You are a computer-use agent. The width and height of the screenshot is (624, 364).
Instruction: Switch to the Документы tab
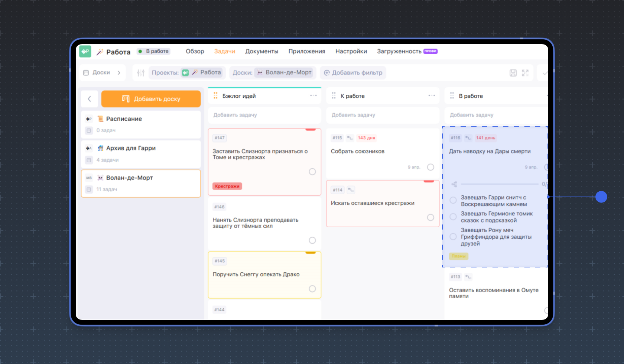(x=261, y=51)
